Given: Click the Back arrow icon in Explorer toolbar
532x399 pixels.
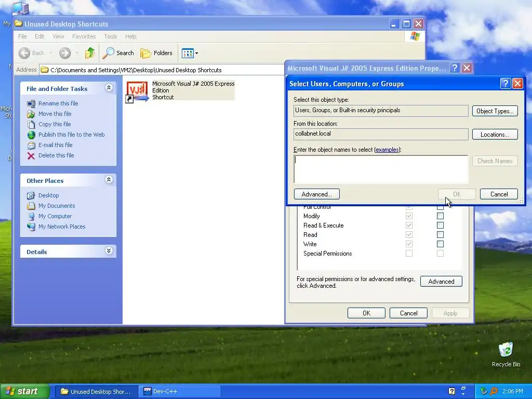Looking at the screenshot, I should pos(24,53).
